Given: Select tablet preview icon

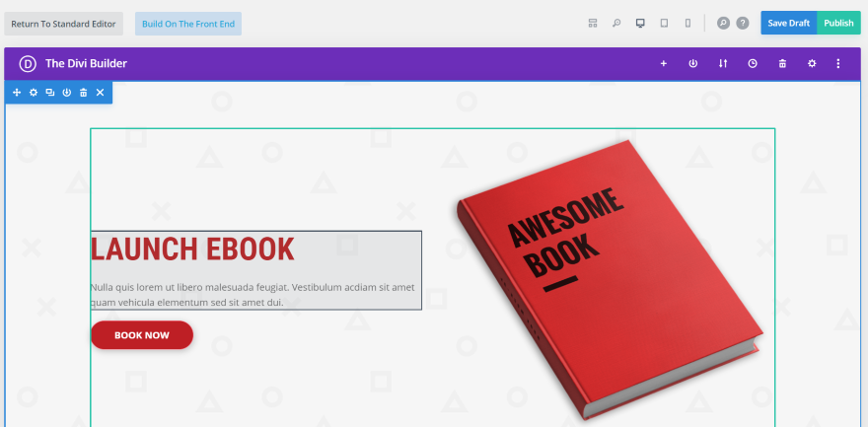Looking at the screenshot, I should 664,24.
